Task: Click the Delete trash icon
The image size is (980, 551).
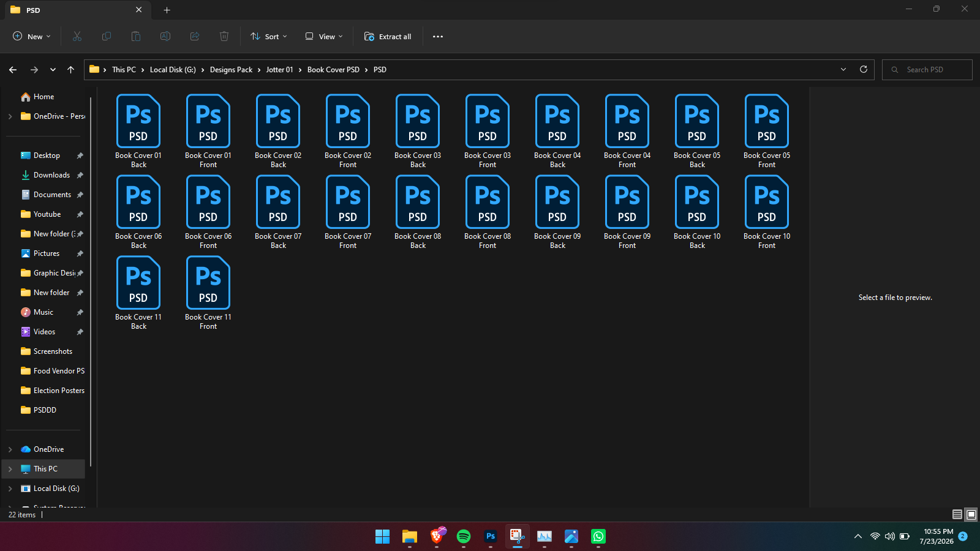Action: [x=224, y=37]
